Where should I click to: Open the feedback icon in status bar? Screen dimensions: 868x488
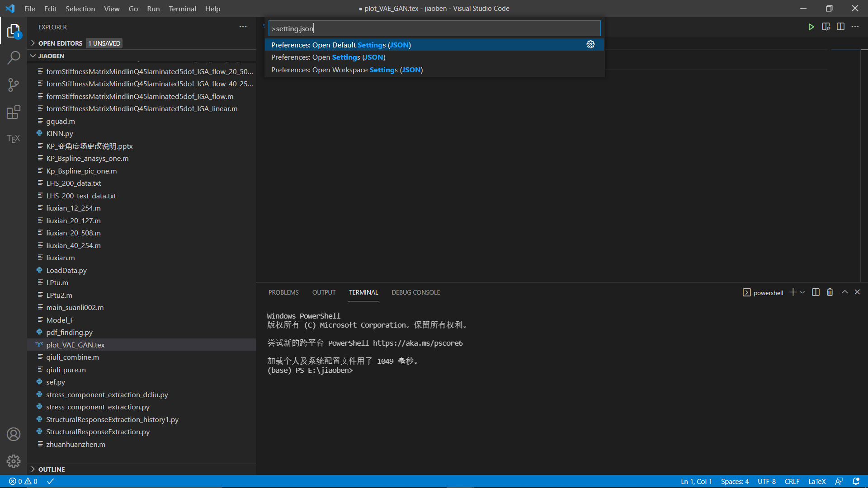click(839, 482)
